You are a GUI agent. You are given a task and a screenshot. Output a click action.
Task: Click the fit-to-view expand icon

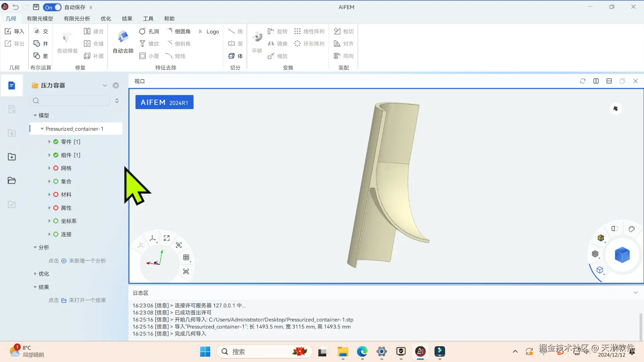click(x=167, y=238)
